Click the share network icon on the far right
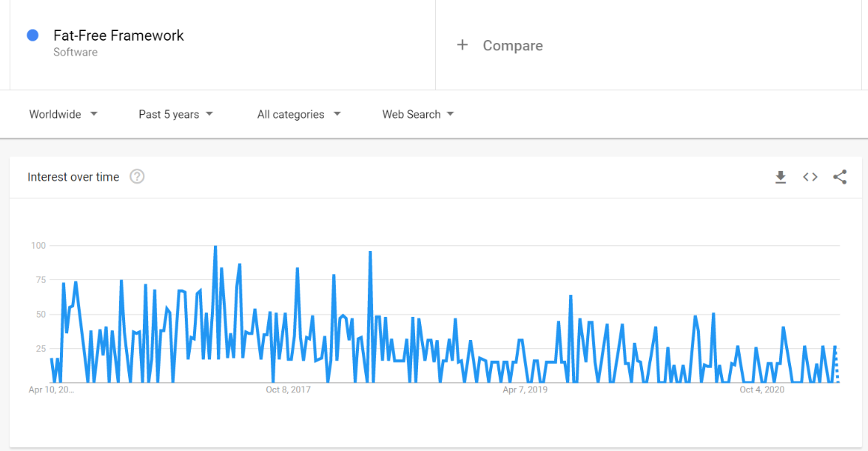The height and width of the screenshot is (451, 868). [x=840, y=177]
